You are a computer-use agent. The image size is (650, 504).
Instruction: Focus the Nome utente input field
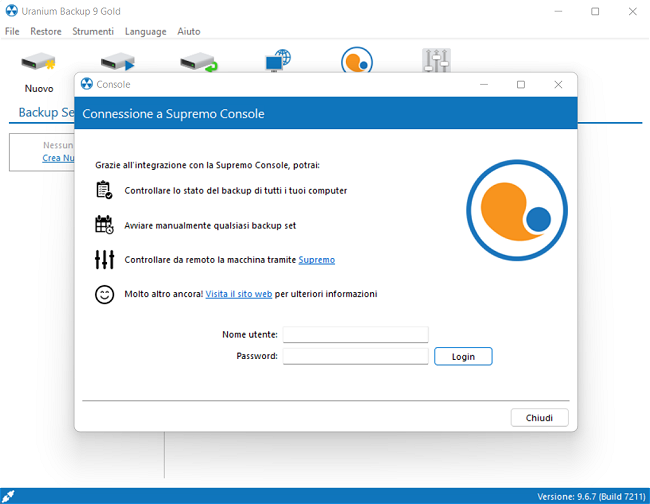pos(356,334)
